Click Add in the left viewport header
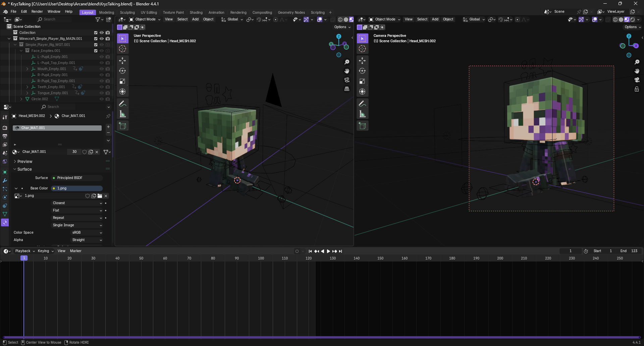This screenshot has width=644, height=346. pos(195,19)
